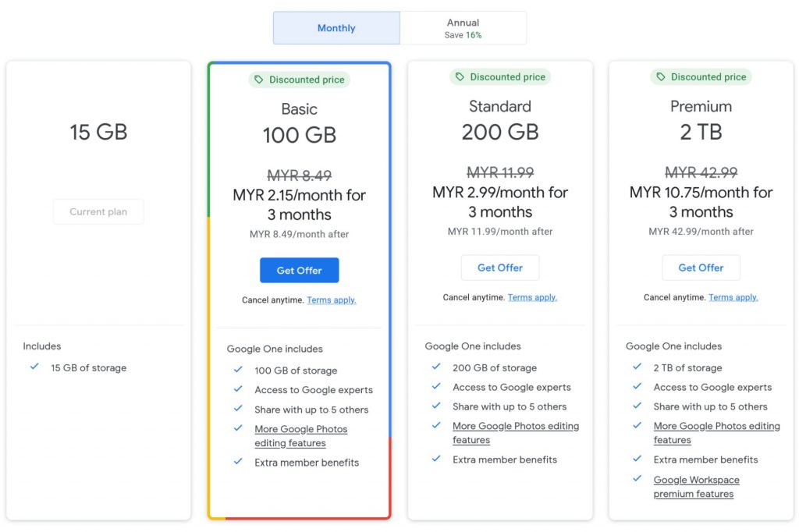Click the Discounted price badge on Standard card
Viewport: 799px width, 532px height.
500,77
